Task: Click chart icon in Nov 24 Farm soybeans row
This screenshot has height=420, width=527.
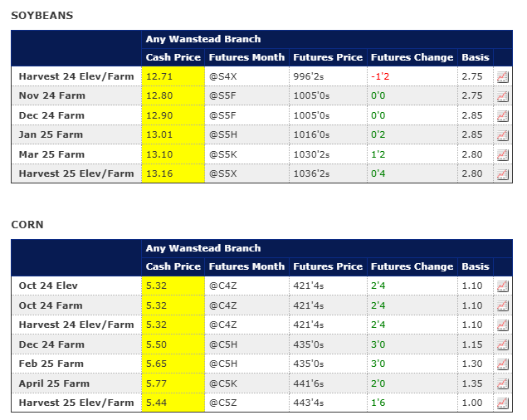Action: pos(502,96)
